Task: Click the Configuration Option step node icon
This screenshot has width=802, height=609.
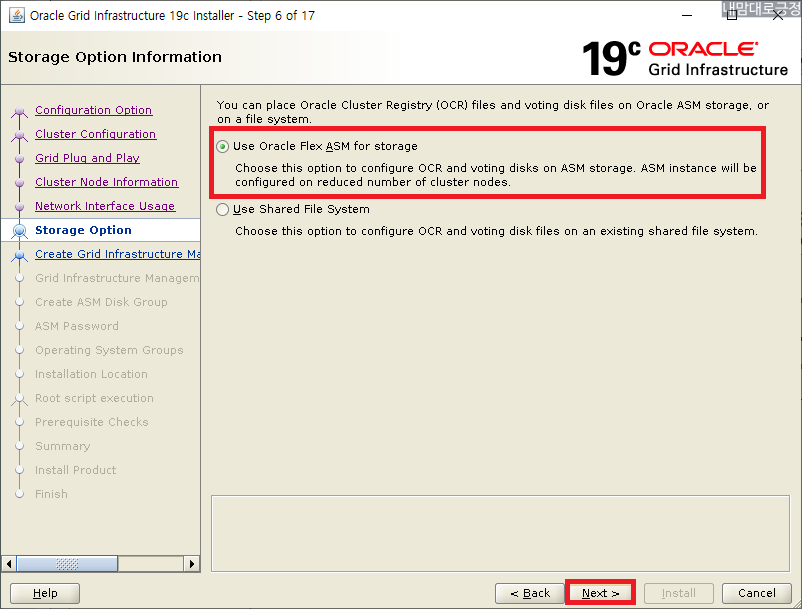Action: coord(19,111)
